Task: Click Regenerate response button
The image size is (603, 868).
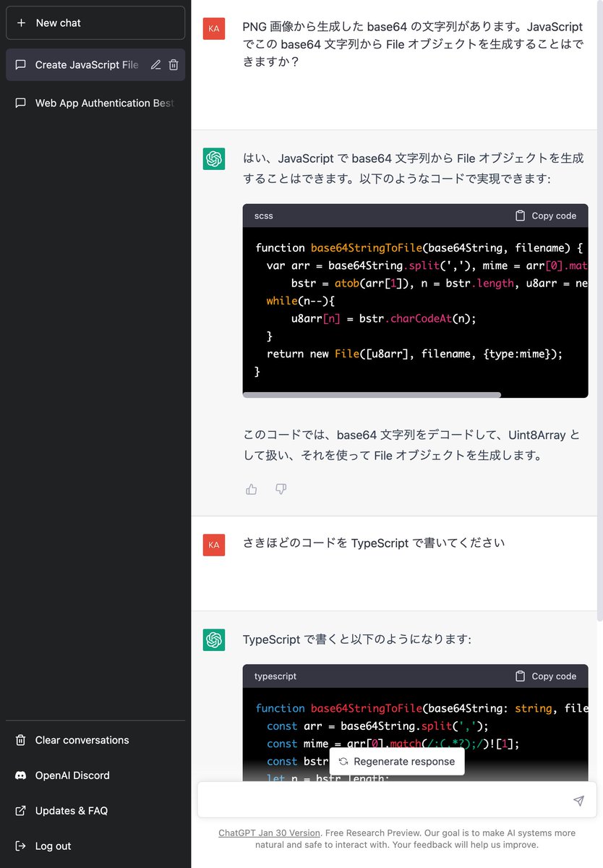Action: point(397,761)
